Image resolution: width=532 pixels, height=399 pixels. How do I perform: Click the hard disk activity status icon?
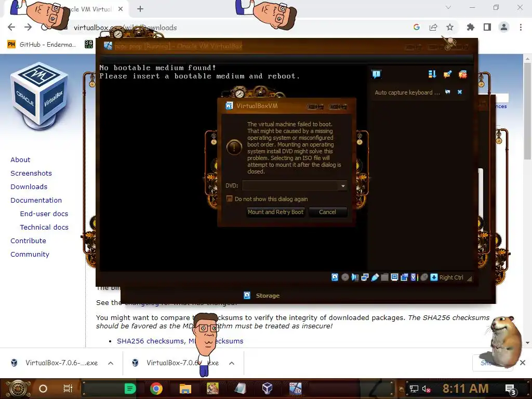pyautogui.click(x=335, y=277)
